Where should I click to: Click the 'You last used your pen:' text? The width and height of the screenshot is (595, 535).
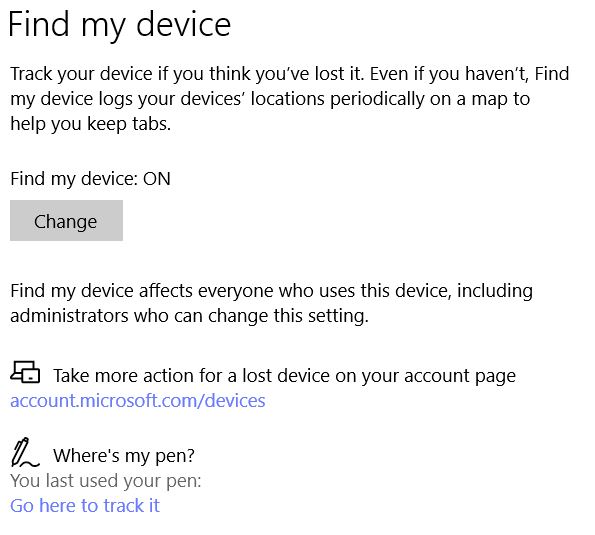click(106, 481)
